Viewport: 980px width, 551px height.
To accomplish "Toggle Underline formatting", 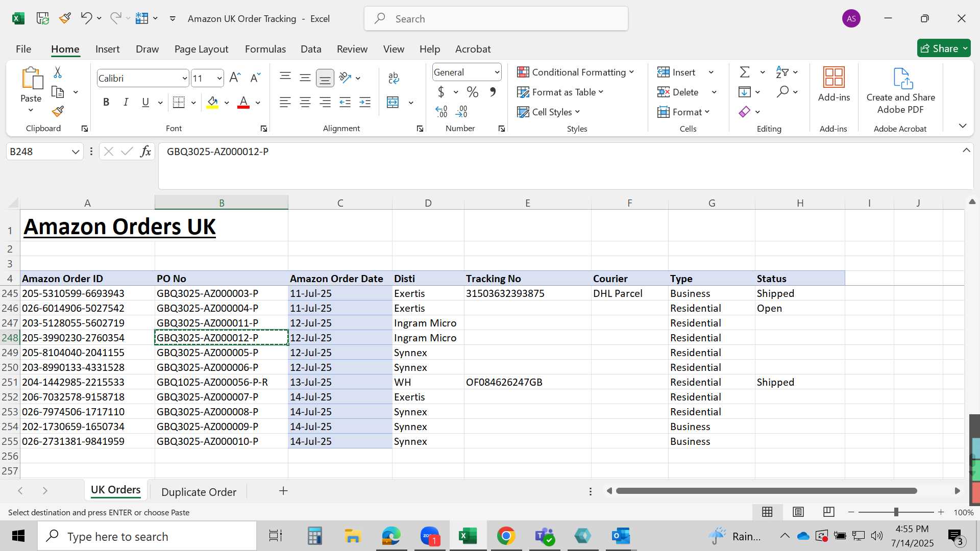I will pyautogui.click(x=145, y=102).
